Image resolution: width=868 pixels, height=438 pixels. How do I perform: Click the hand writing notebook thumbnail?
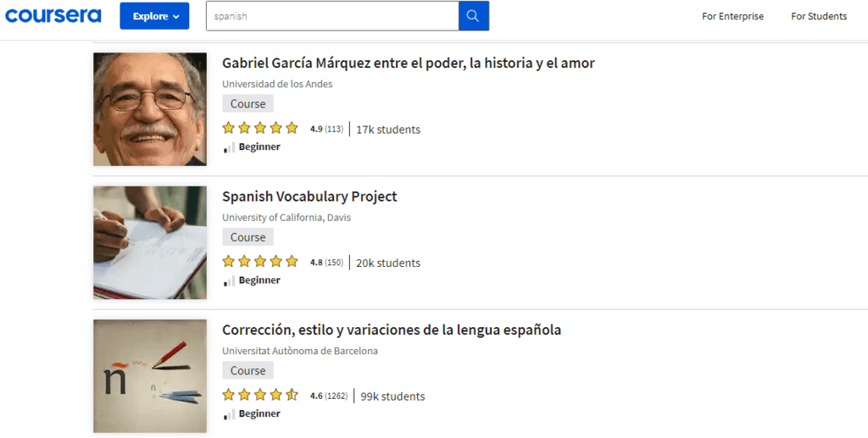pos(150,242)
